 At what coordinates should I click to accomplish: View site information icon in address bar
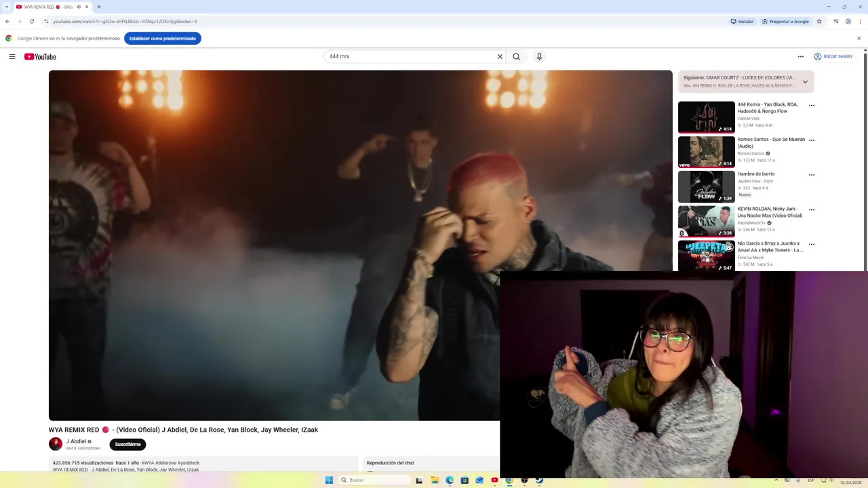(46, 21)
